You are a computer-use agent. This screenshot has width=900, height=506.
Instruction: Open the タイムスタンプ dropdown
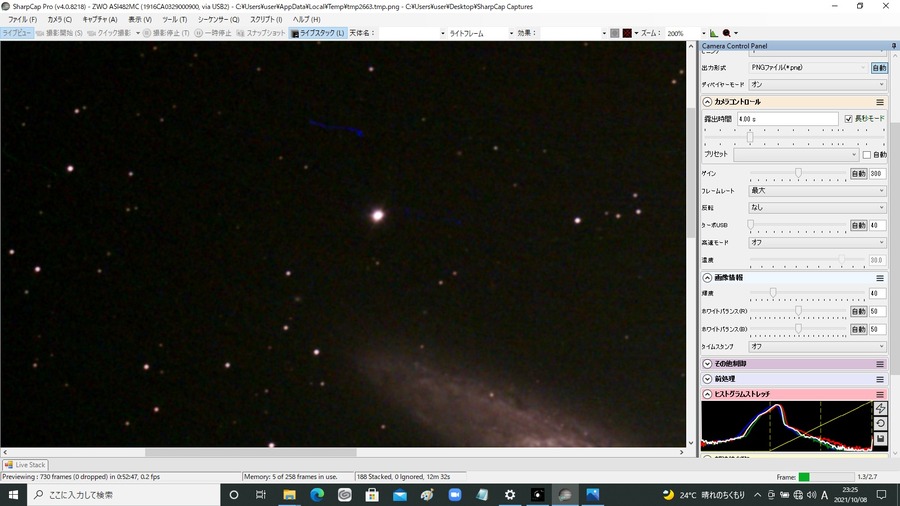click(x=817, y=347)
